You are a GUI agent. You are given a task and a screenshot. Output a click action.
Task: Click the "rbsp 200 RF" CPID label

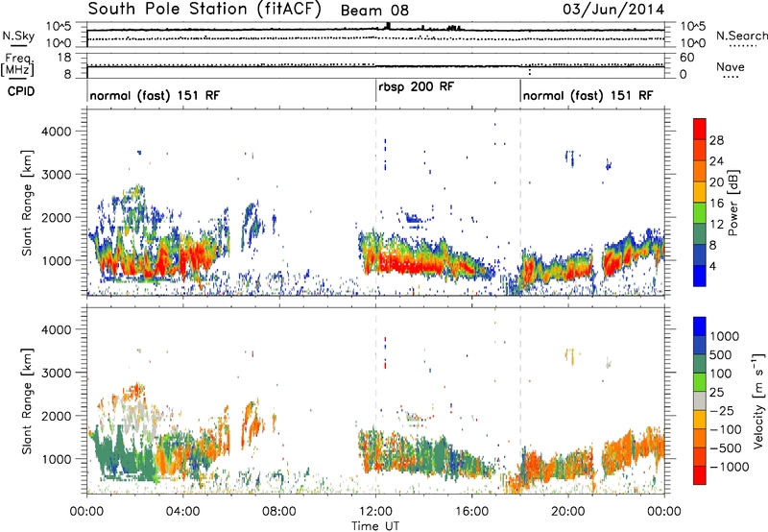(417, 86)
